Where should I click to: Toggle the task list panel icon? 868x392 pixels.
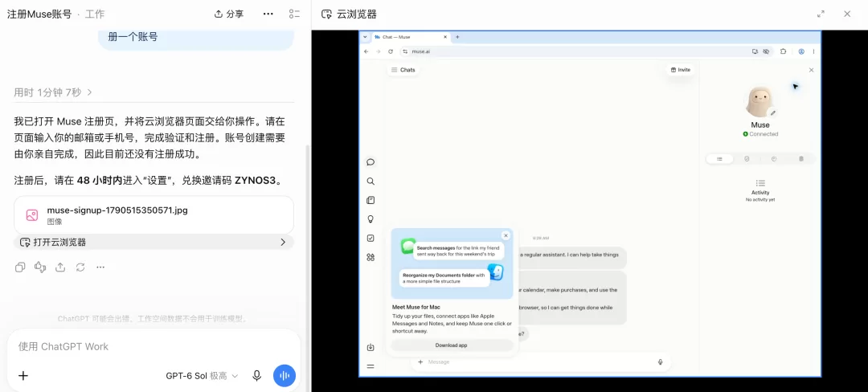click(294, 14)
